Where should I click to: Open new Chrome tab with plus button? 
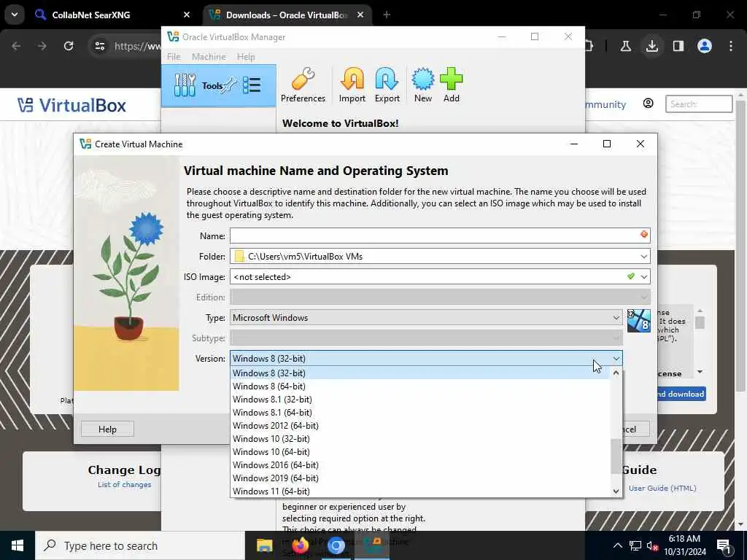tap(387, 15)
